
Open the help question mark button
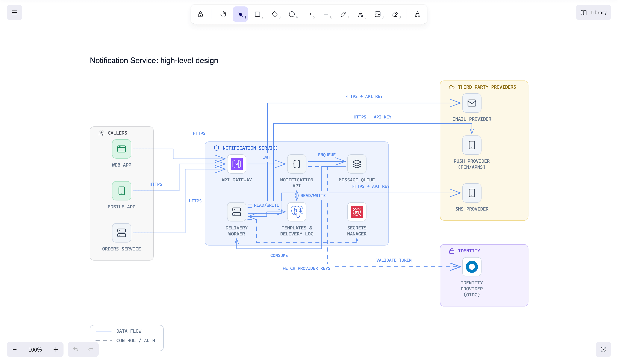(603, 350)
